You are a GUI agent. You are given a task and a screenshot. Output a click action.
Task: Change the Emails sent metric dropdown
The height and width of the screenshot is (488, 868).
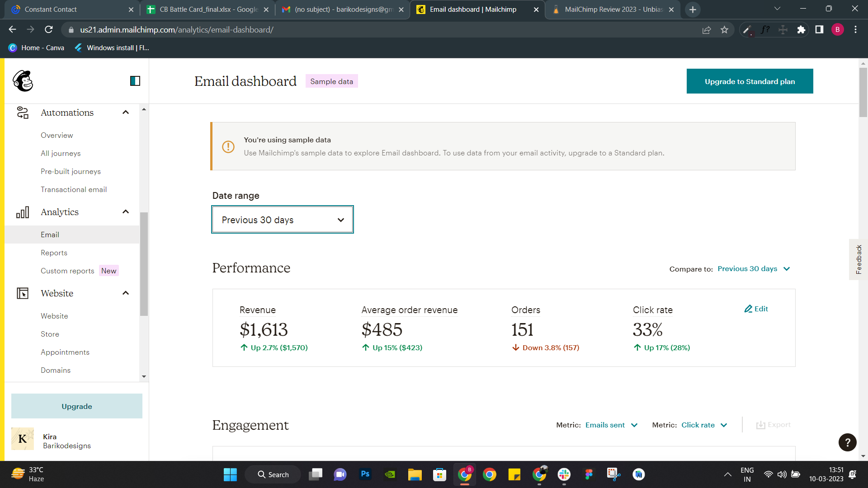611,425
